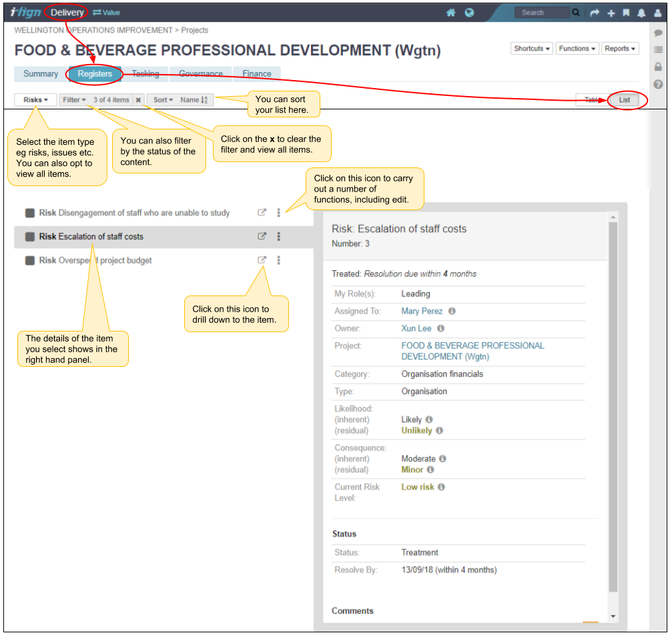
Task: Go to WELLINGTON OPERATIONS IMPROVEMENT breadcrumb
Action: [93, 31]
